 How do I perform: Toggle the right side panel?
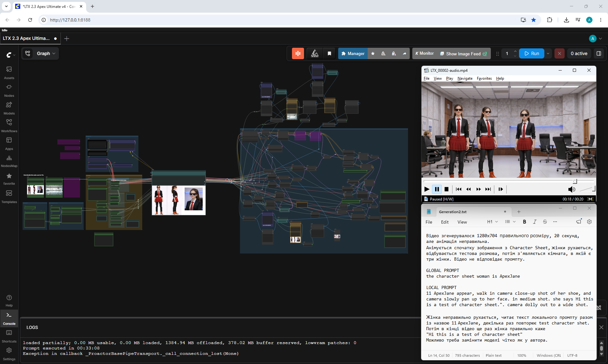click(x=599, y=53)
